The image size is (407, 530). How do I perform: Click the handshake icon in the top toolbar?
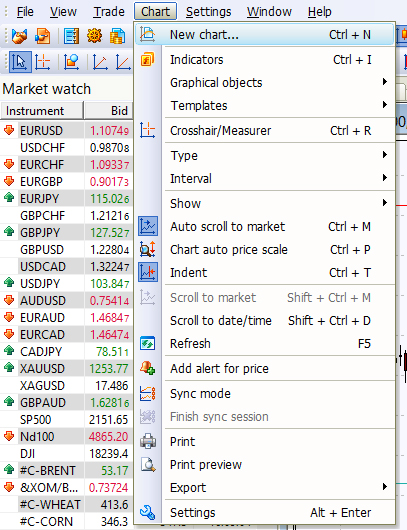coord(19,36)
